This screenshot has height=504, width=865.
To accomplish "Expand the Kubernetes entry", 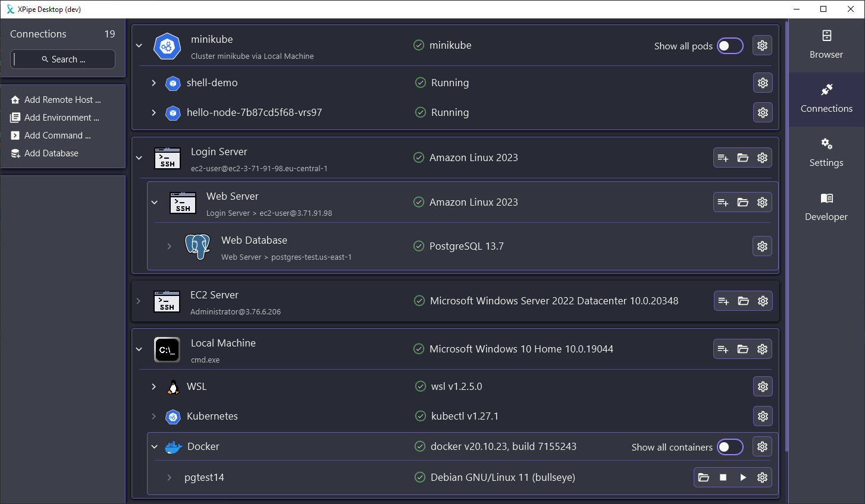I will (153, 416).
